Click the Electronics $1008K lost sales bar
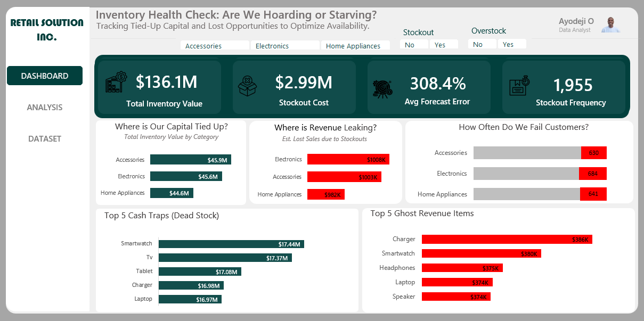Image resolution: width=644 pixels, height=321 pixels. pos(348,159)
